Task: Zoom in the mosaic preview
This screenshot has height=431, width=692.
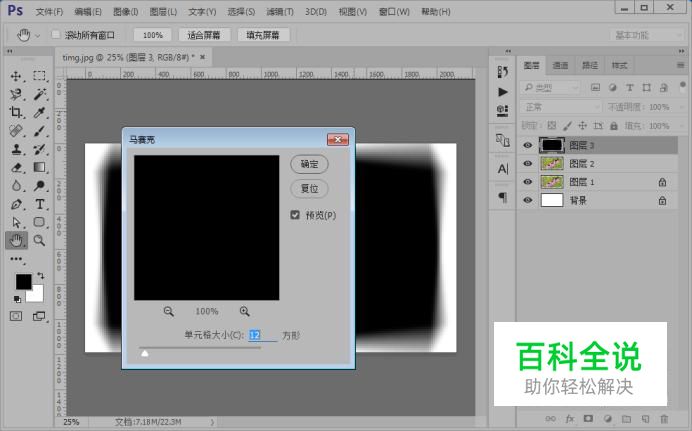Action: 244,311
